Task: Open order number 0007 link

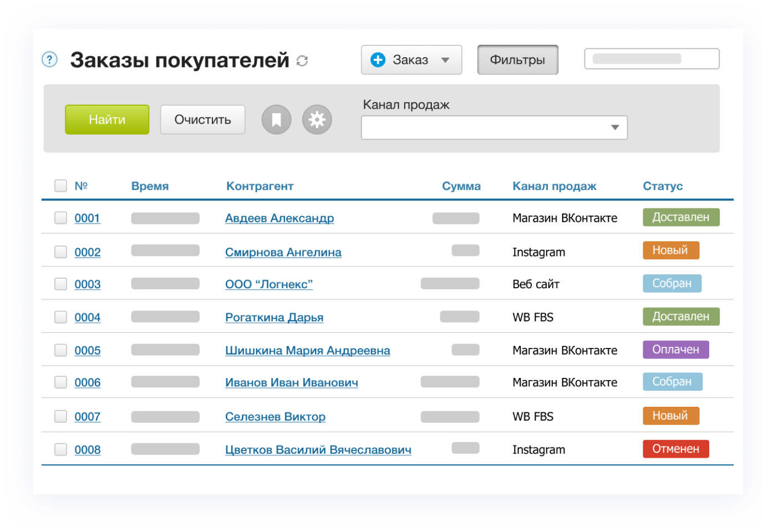Action: click(x=88, y=417)
